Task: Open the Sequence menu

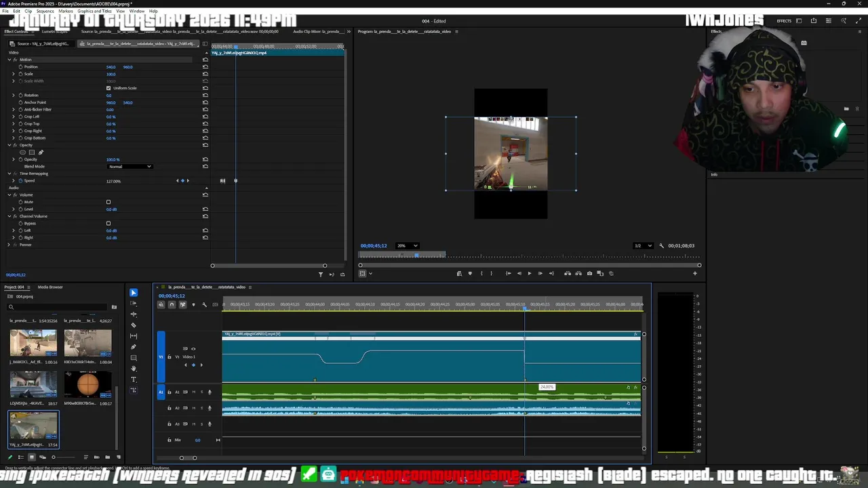Action: (45, 11)
